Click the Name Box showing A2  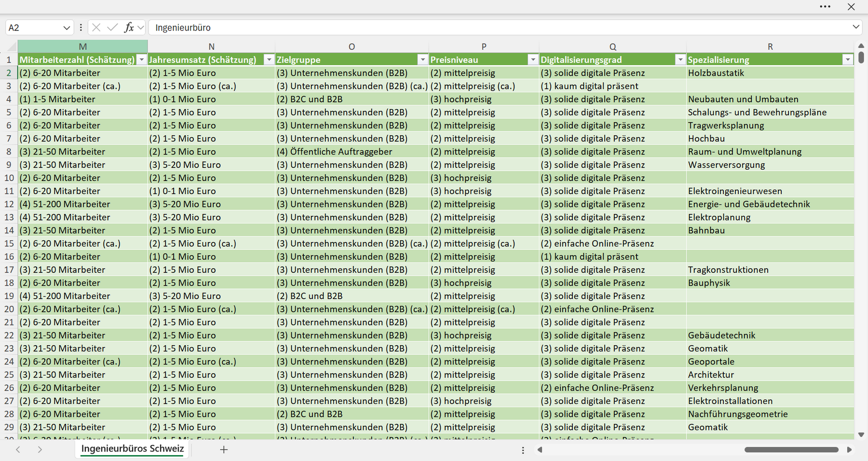point(34,28)
